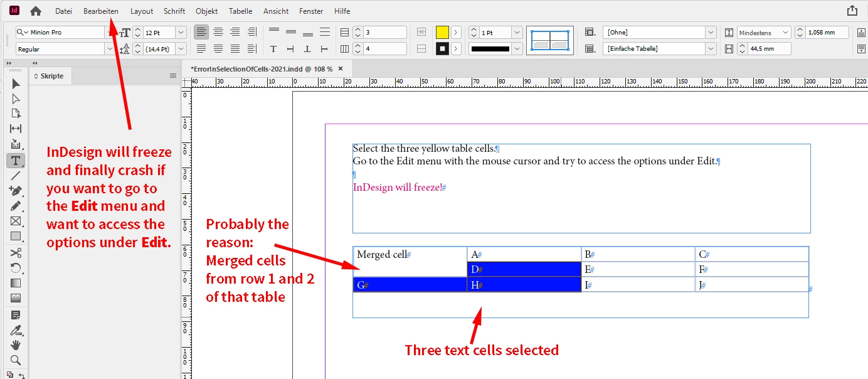Open the Schrift menu
Viewport: 868px width, 379px height.
[174, 11]
